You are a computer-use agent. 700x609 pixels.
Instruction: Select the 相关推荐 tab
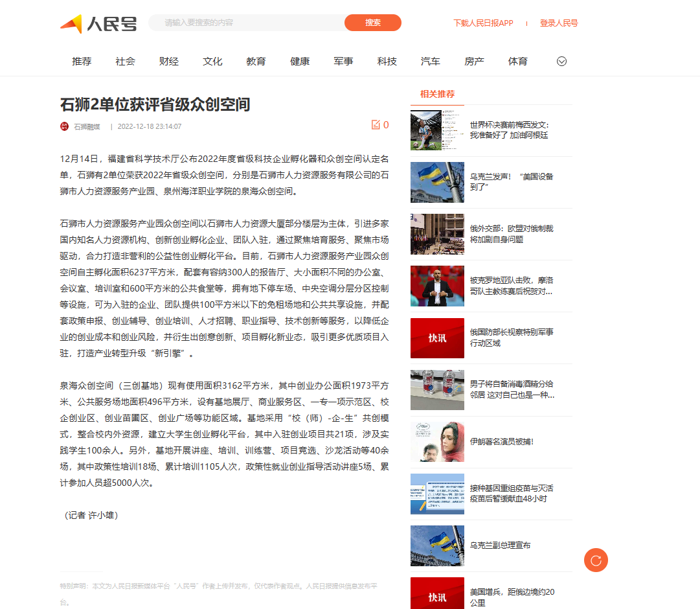(437, 95)
